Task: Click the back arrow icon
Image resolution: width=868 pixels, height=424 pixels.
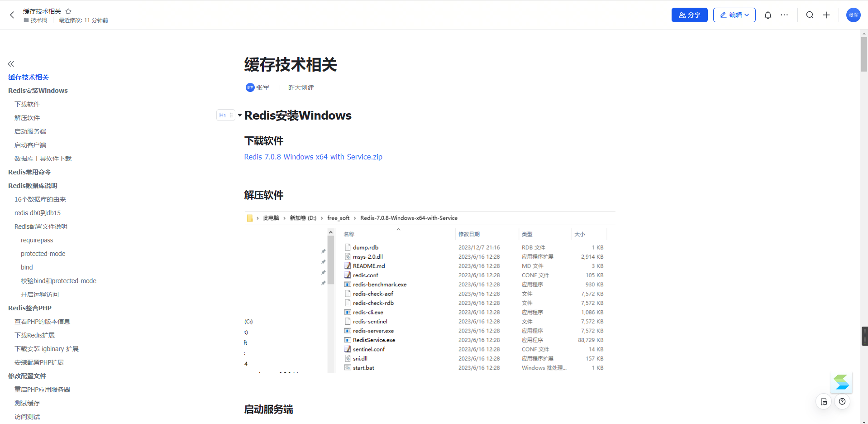Action: click(x=12, y=15)
